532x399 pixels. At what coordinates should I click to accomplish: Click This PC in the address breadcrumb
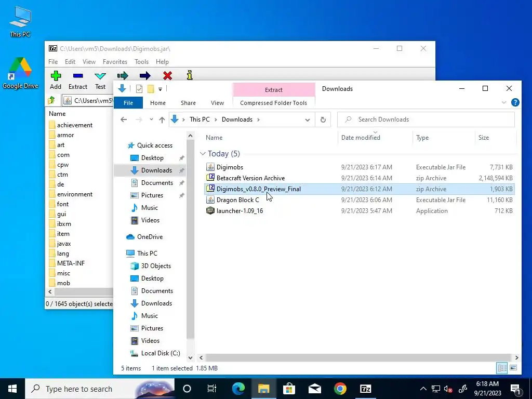[x=199, y=119]
